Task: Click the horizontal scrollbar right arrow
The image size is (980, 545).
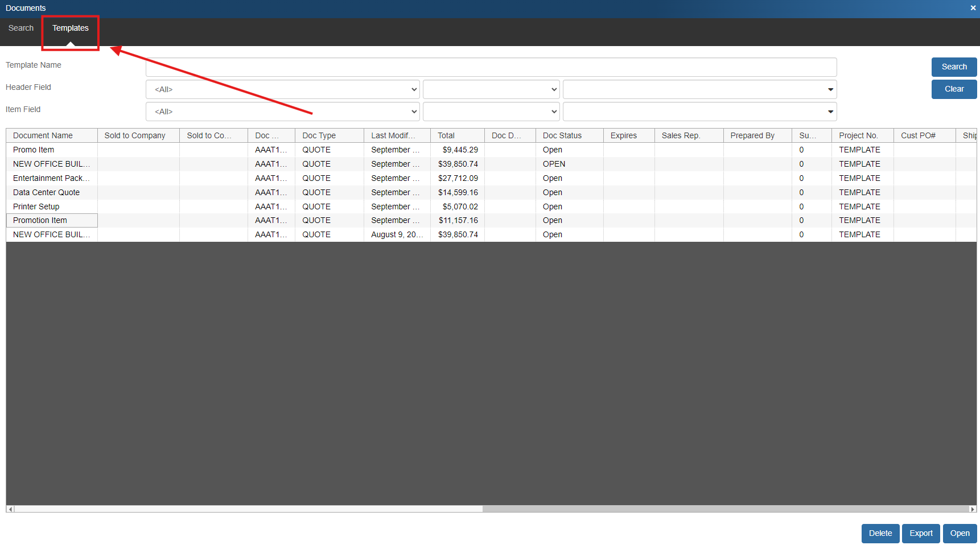Action: [x=973, y=509]
